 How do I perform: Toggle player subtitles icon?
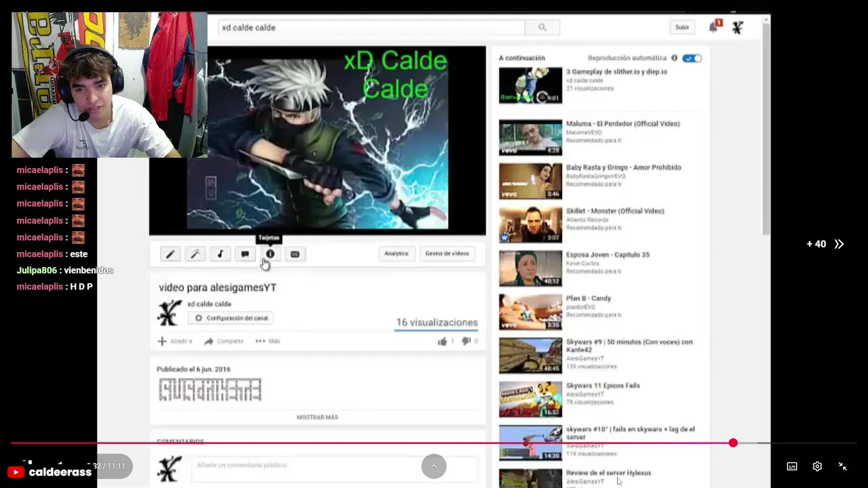coord(792,466)
